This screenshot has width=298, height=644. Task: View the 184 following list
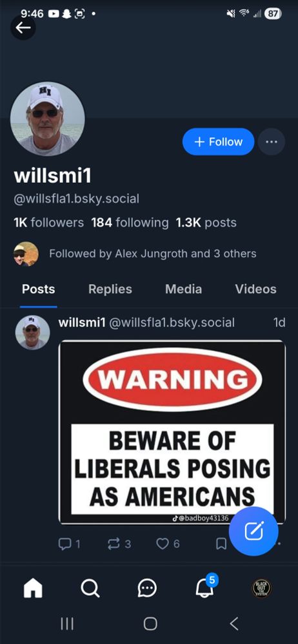(x=130, y=223)
